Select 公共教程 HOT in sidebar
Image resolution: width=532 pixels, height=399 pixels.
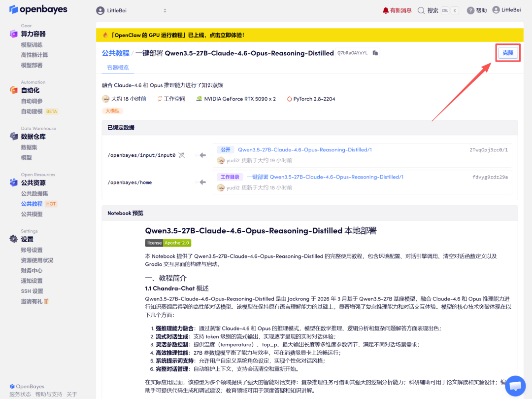(39, 204)
